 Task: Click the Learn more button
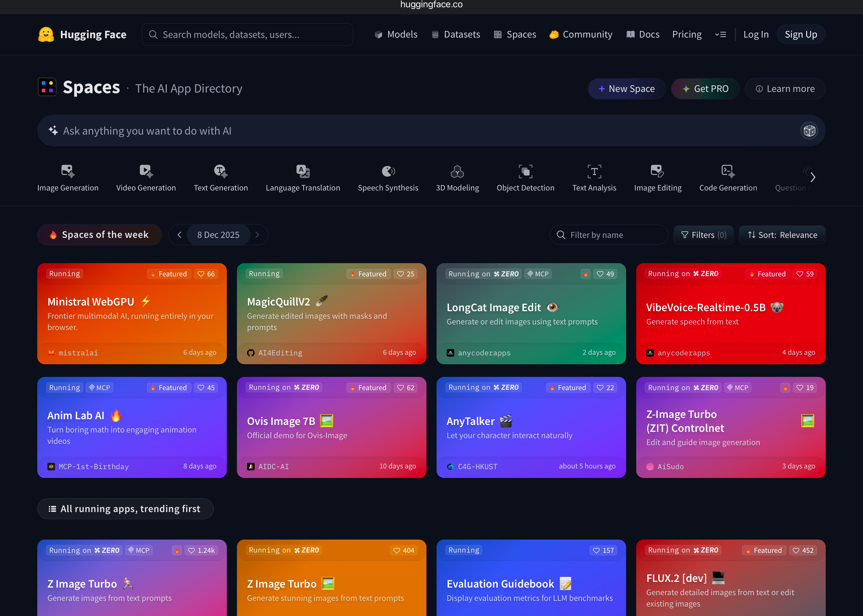(785, 89)
